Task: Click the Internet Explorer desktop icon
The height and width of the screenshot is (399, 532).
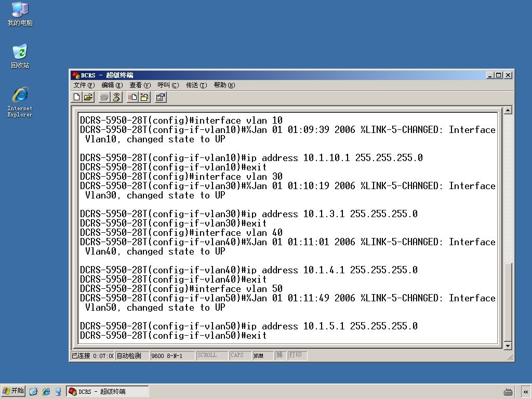Action: pyautogui.click(x=20, y=102)
